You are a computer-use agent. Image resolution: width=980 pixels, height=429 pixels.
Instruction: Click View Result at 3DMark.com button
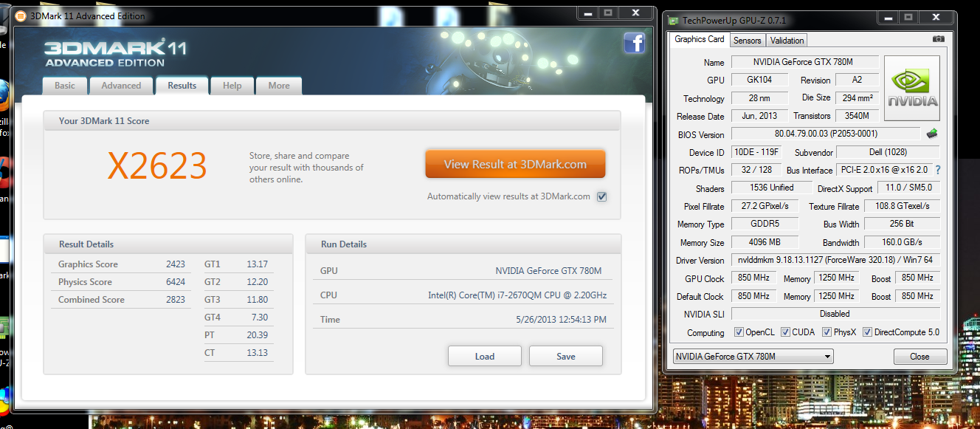515,165
